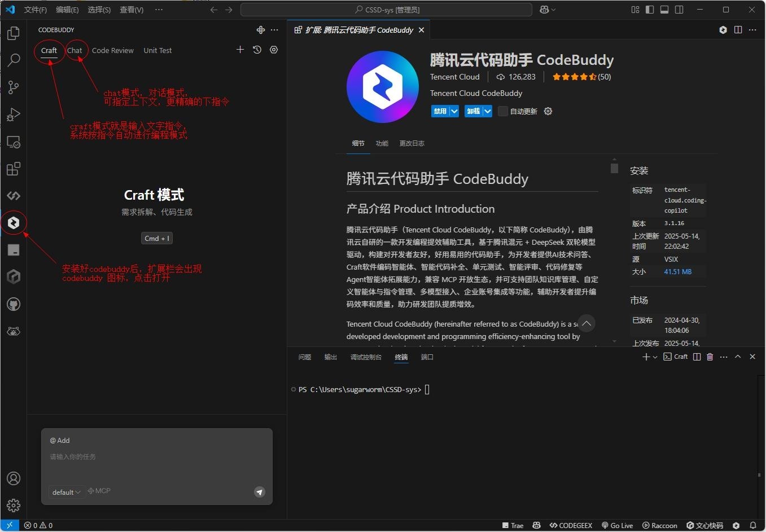
Task: Open the 问题 panel tab
Action: pos(305,357)
